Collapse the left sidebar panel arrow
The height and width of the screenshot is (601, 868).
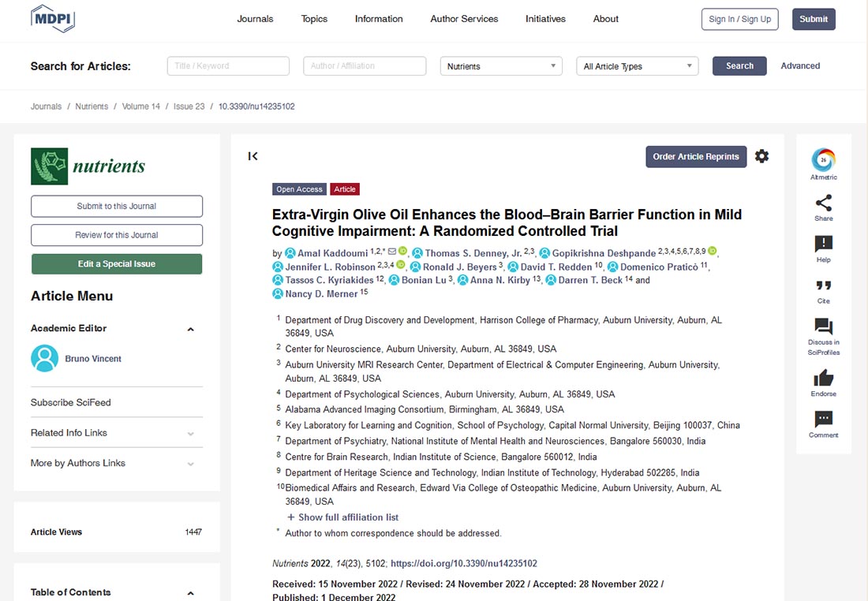[253, 156]
